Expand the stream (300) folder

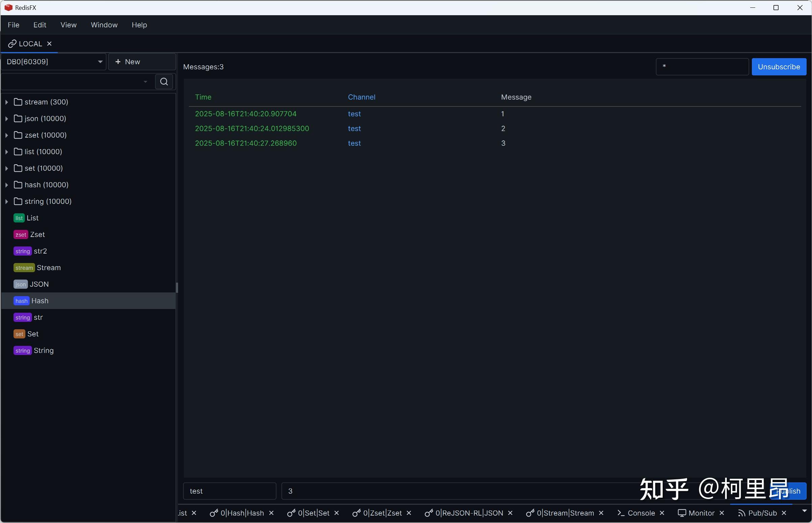[6, 102]
